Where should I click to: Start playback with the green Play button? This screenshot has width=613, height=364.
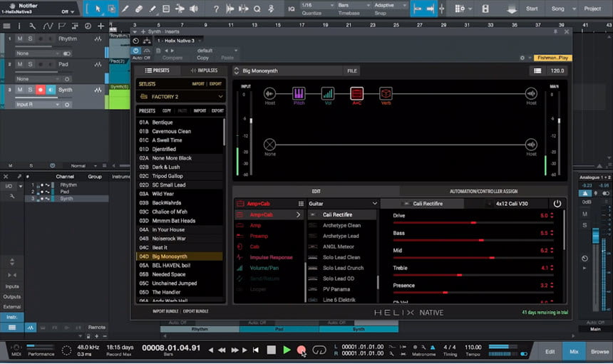287,350
